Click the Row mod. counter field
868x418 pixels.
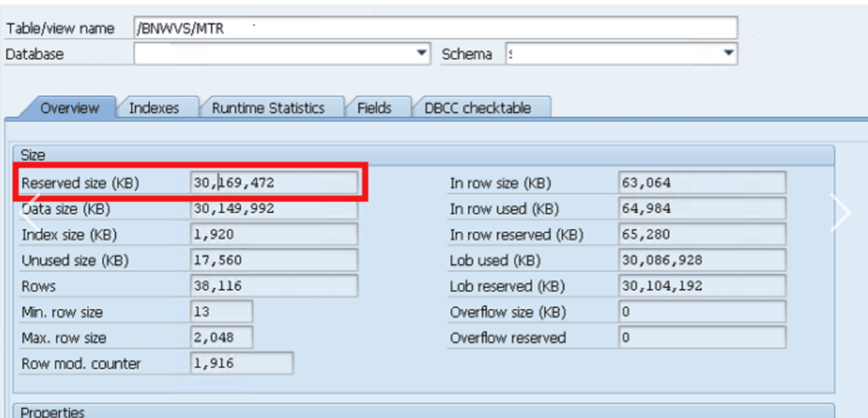point(241,363)
